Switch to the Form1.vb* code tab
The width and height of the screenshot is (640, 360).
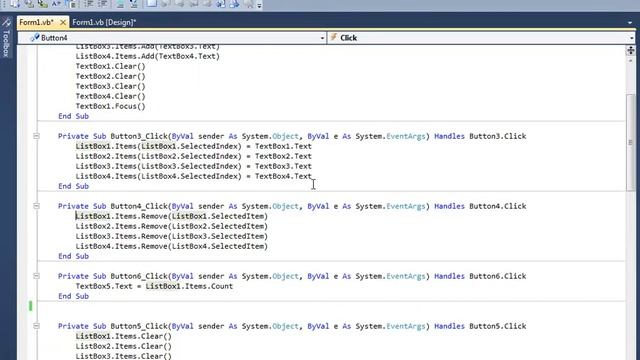coord(36,22)
